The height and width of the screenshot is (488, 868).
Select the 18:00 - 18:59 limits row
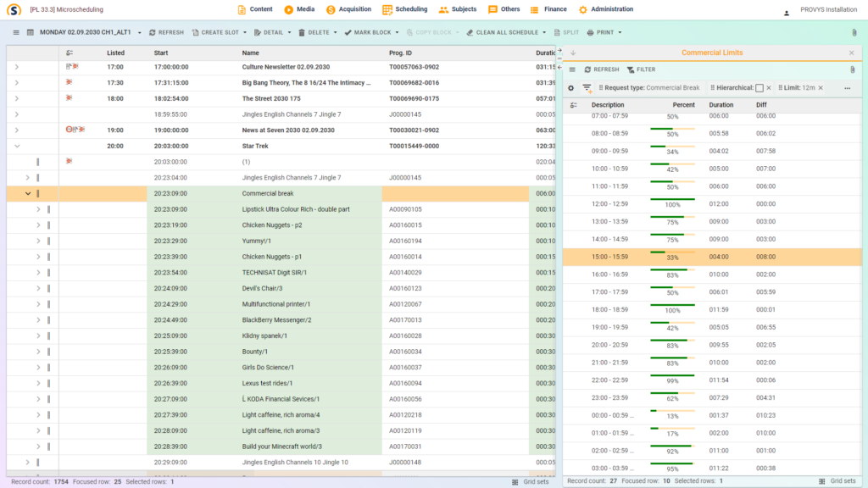pos(712,310)
